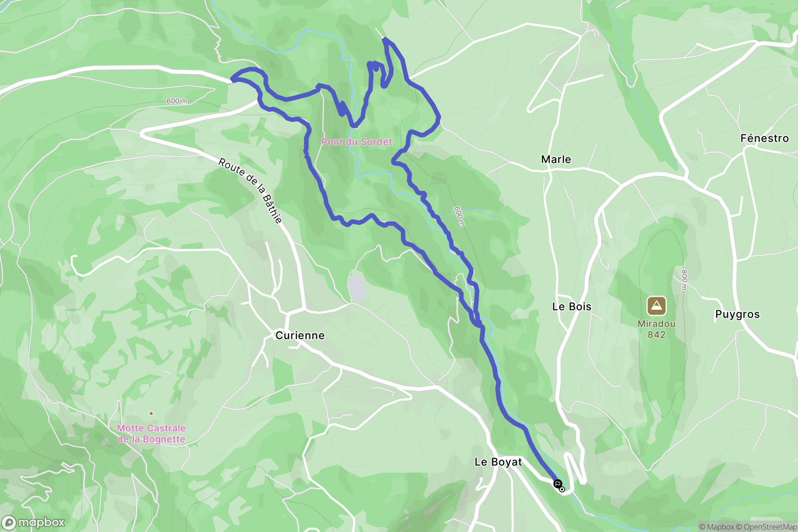This screenshot has height=532, width=798.
Task: Open the Mapbox attribution link
Action: (716, 527)
